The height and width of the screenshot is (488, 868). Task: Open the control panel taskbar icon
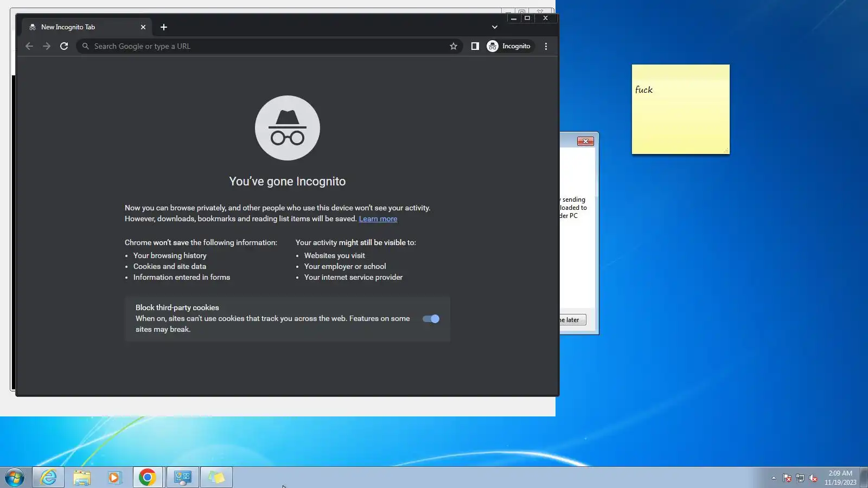182,477
